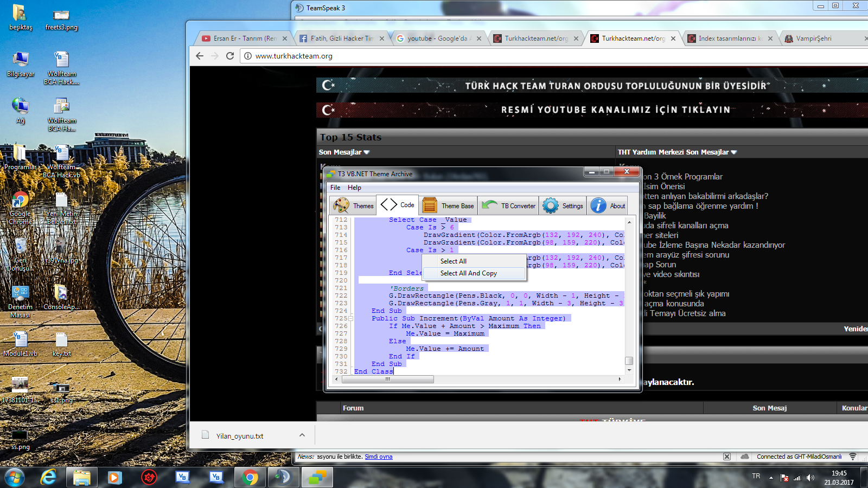Click TeamSpeak cloud sync status icon

coord(745,457)
